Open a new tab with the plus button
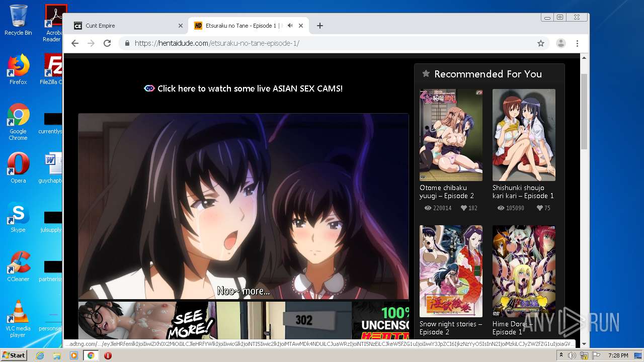644x362 pixels. coord(320,26)
